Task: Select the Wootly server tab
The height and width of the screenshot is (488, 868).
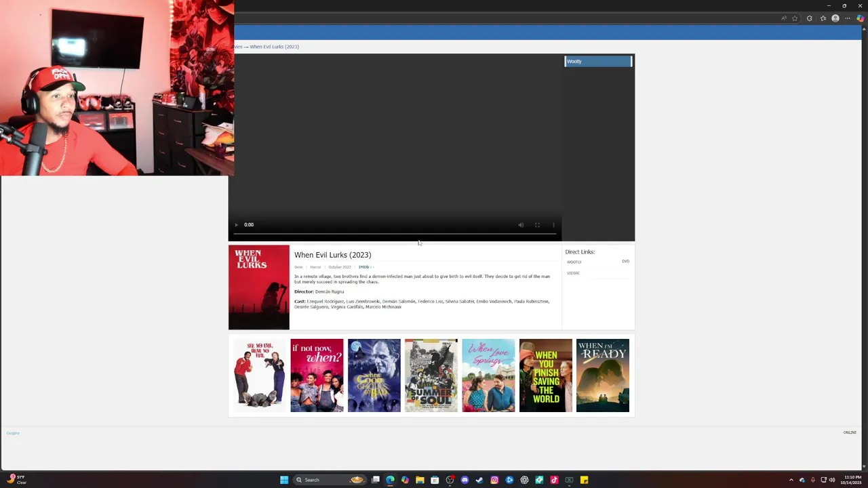Action: click(598, 61)
